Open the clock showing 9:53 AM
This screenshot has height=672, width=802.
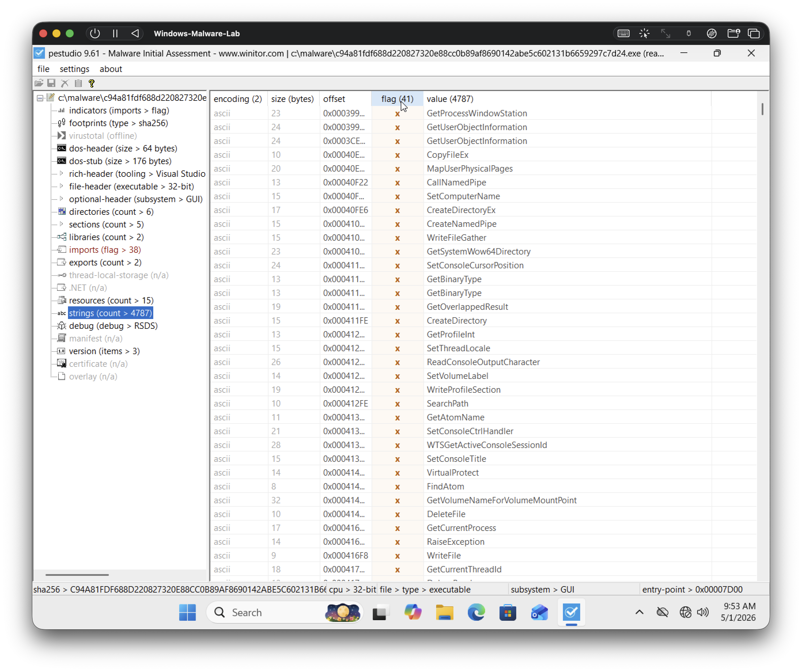click(x=738, y=612)
